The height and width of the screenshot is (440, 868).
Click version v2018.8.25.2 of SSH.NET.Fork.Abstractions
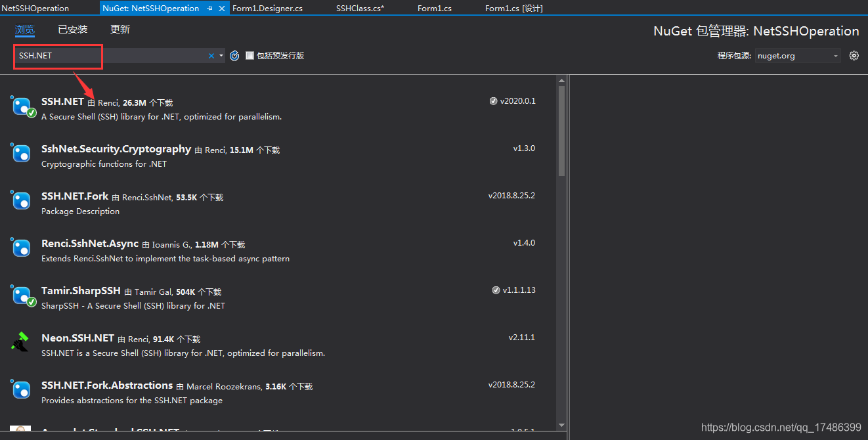(x=511, y=385)
